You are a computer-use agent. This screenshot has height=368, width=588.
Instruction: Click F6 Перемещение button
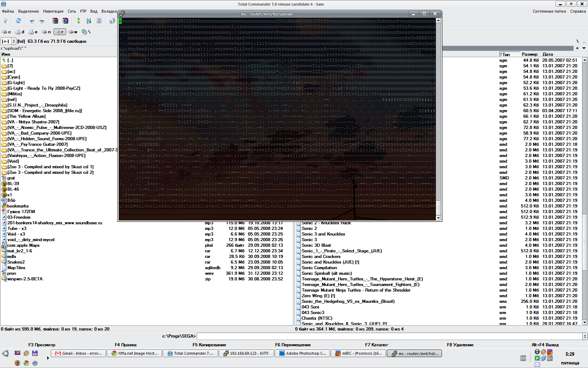(x=293, y=345)
